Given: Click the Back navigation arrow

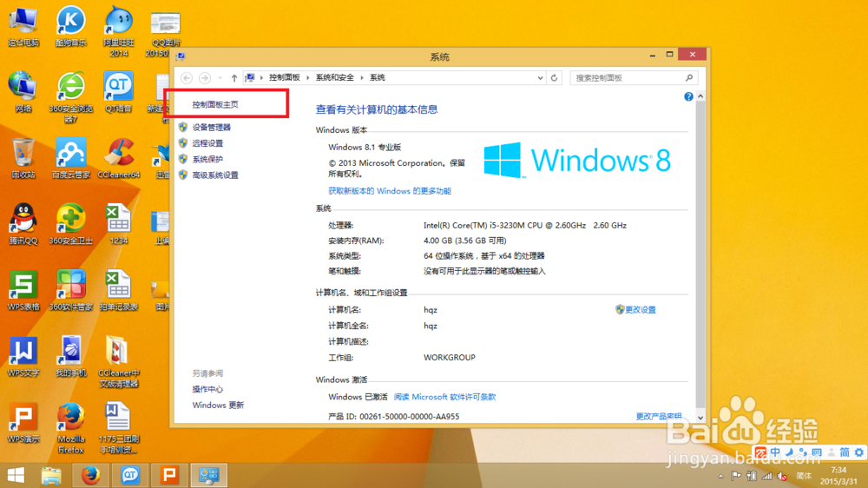Looking at the screenshot, I should pos(187,78).
